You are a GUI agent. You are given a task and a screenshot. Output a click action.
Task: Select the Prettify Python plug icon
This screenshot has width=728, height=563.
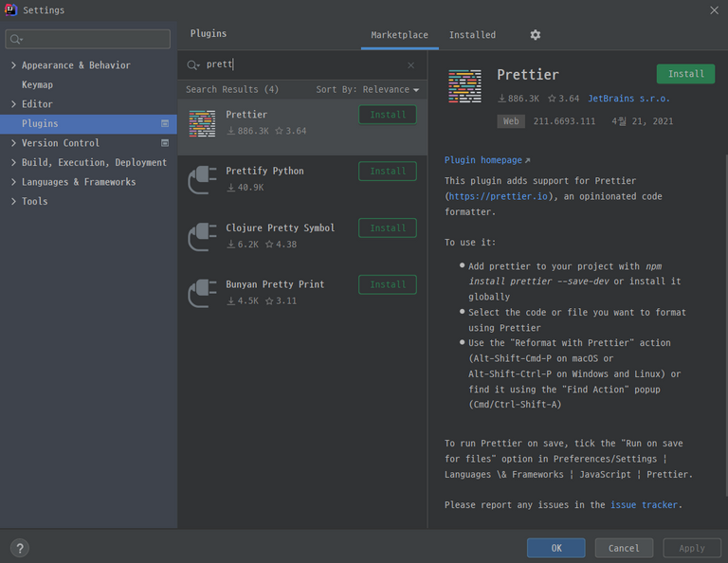[x=203, y=180]
